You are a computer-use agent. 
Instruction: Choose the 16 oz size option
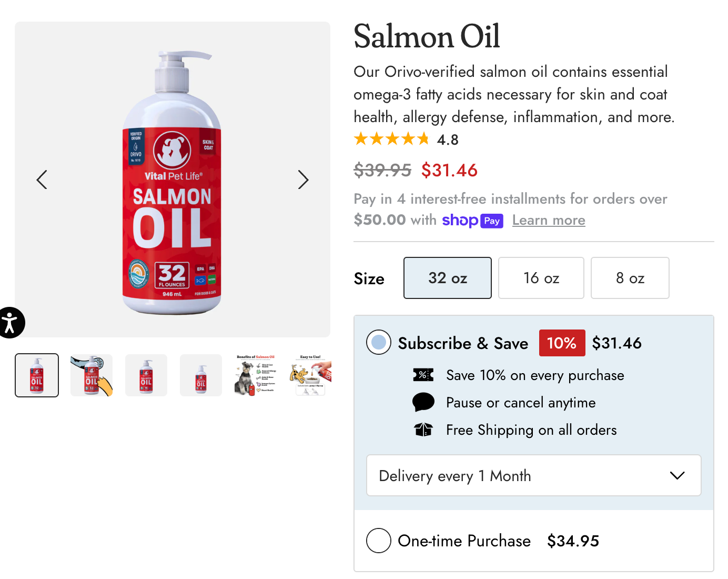[x=541, y=278]
